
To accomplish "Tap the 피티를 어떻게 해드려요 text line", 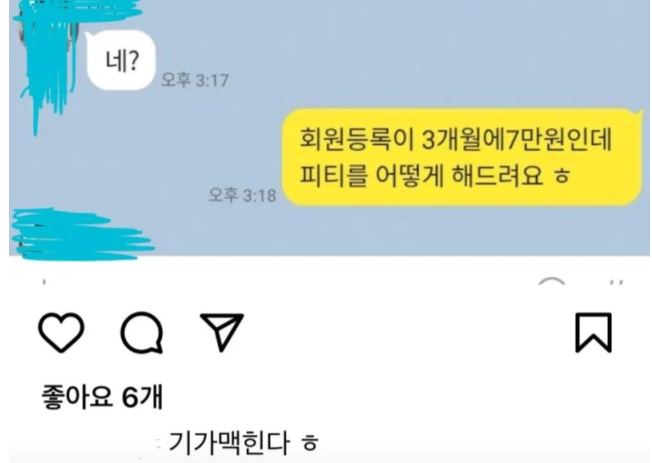I will coord(435,175).
